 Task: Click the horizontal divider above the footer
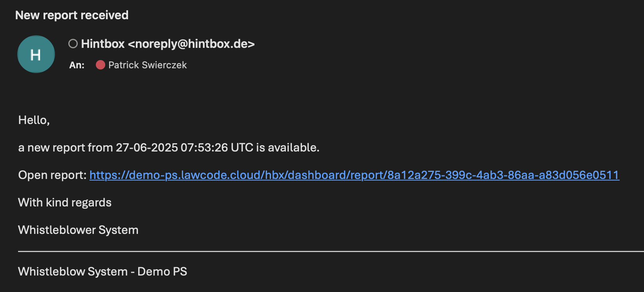point(331,251)
